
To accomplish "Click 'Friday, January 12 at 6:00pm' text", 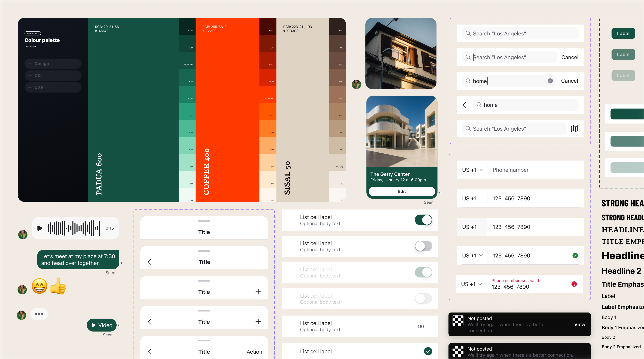I will pos(398,180).
